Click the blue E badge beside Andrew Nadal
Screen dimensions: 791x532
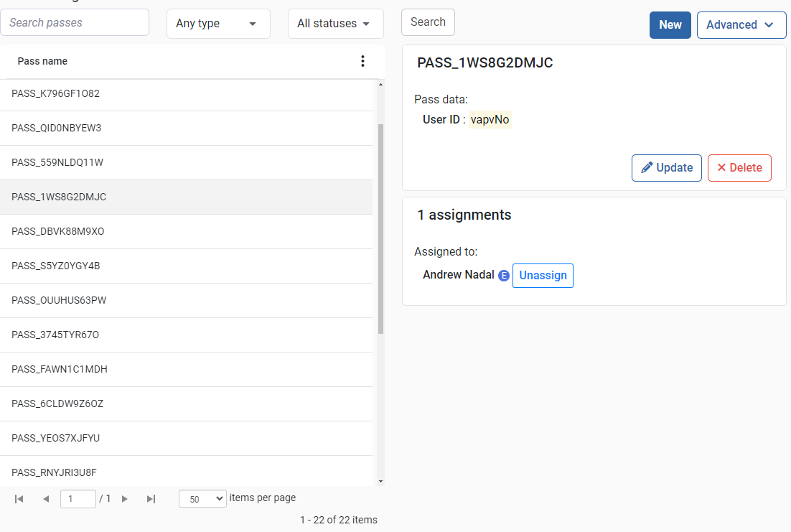click(504, 276)
